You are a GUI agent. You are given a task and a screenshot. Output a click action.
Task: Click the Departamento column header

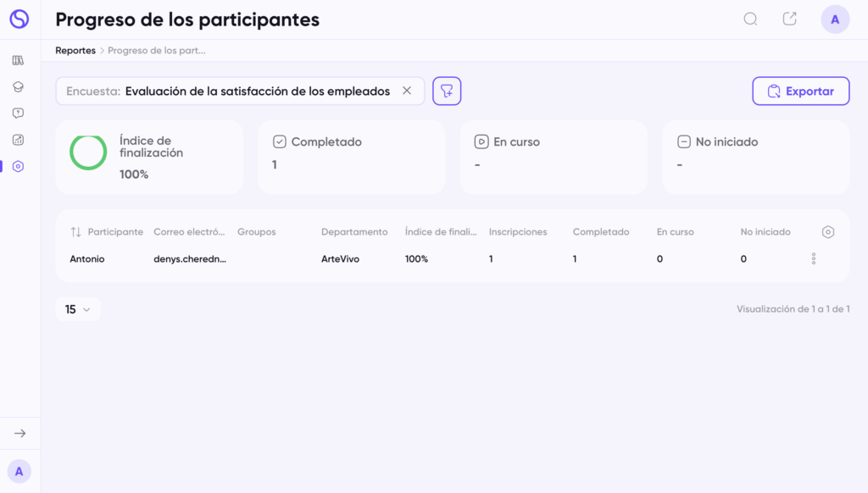point(354,232)
